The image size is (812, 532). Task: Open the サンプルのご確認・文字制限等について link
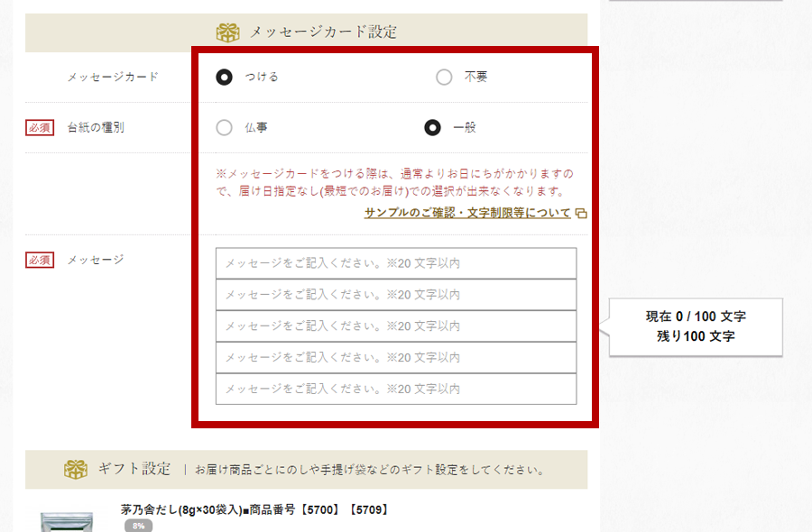tap(467, 213)
